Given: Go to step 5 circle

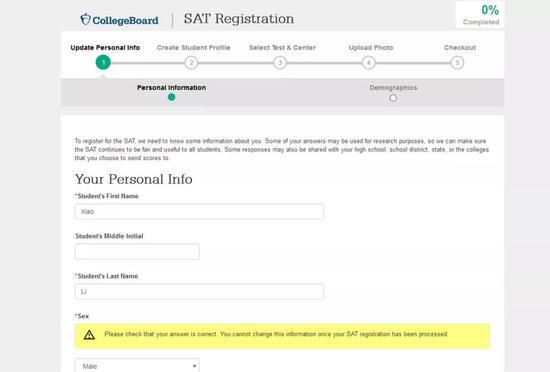Looking at the screenshot, I should (x=457, y=63).
